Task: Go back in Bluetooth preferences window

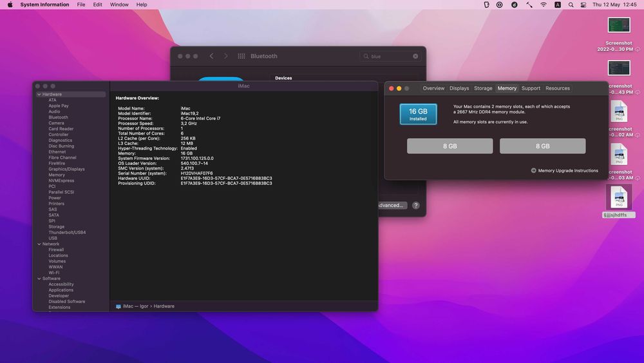Action: click(211, 56)
